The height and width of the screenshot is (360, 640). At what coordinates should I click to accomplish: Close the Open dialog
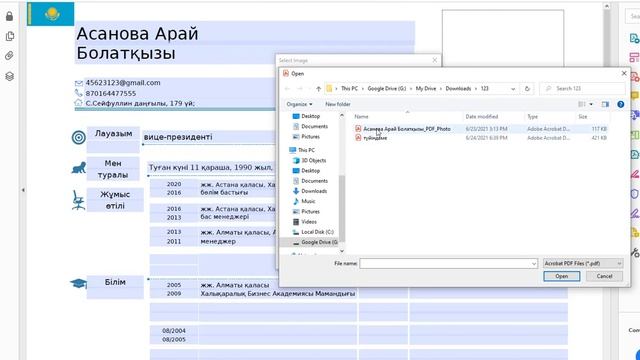pyautogui.click(x=624, y=73)
